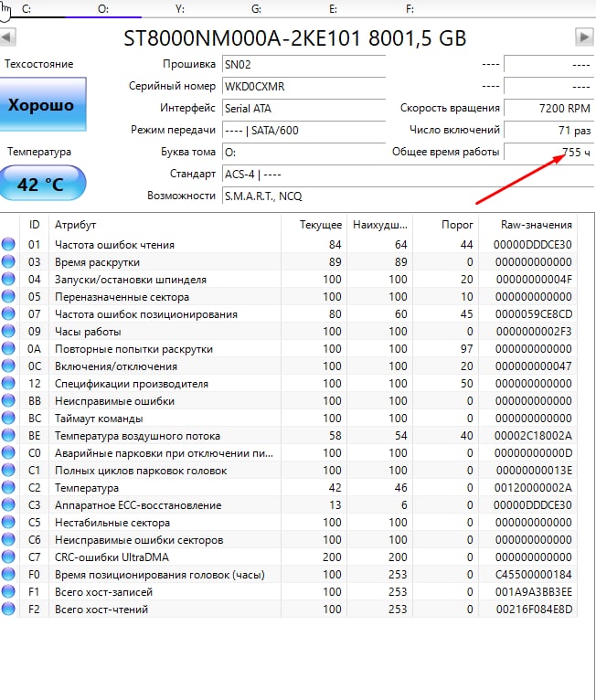Click the Наихудш... column header

tap(380, 225)
